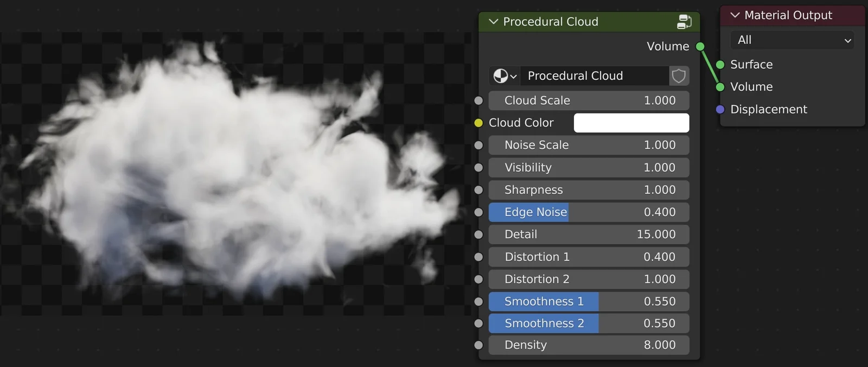Click the Sharpness value field
Image resolution: width=868 pixels, height=367 pixels.
pos(589,190)
